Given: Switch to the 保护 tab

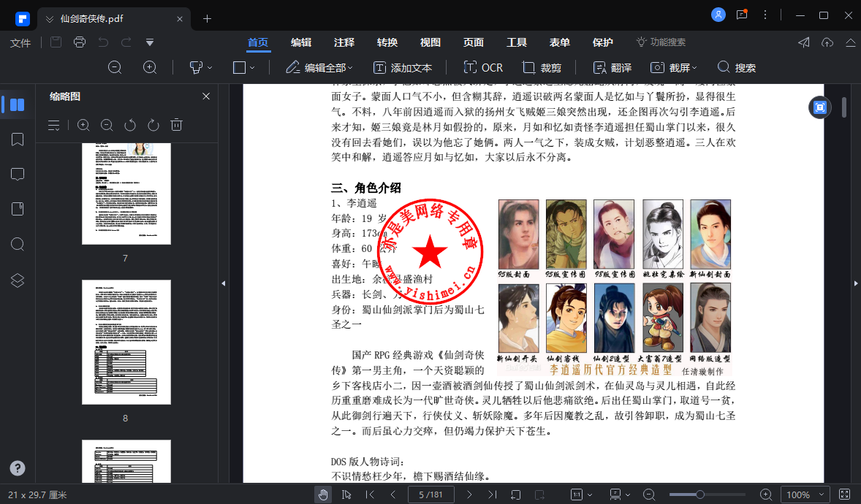Looking at the screenshot, I should pos(602,42).
